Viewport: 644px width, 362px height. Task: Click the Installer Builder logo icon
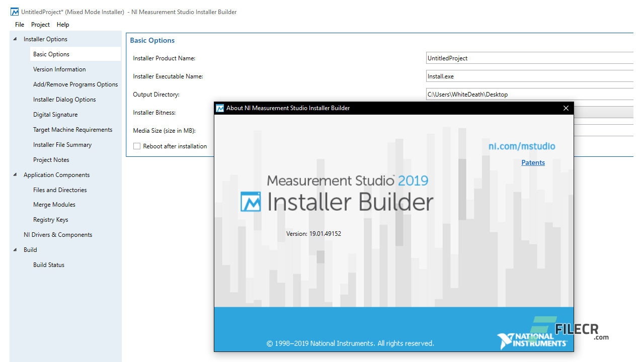tap(251, 202)
